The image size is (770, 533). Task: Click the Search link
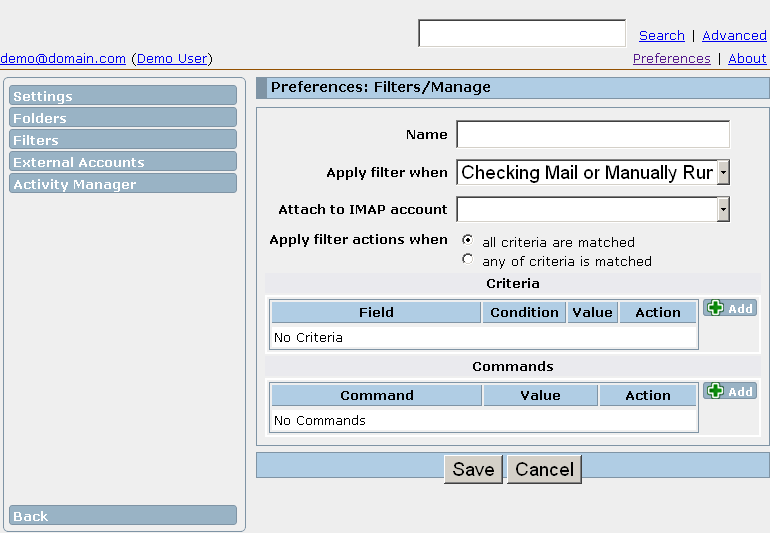tap(661, 35)
